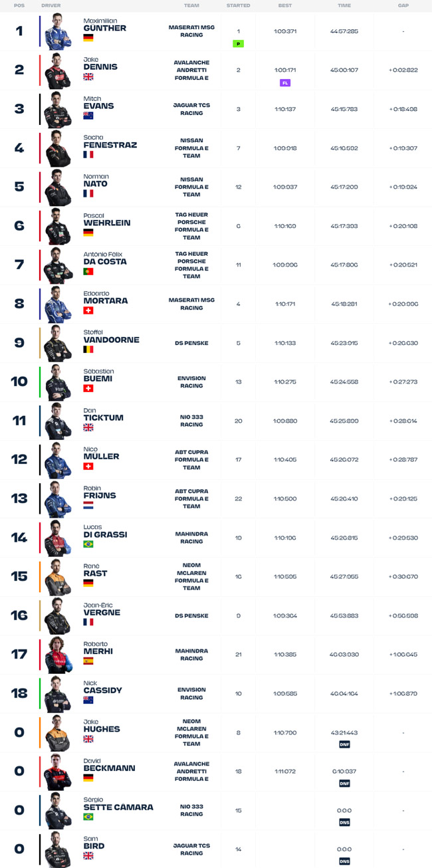Sort by the STARTED column header
The image size is (432, 868).
tap(238, 5)
